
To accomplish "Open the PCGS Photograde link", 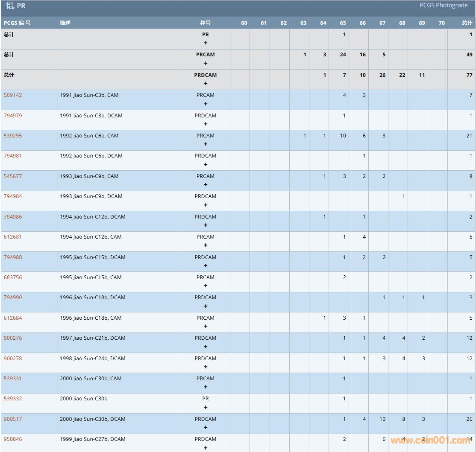I will [x=444, y=6].
